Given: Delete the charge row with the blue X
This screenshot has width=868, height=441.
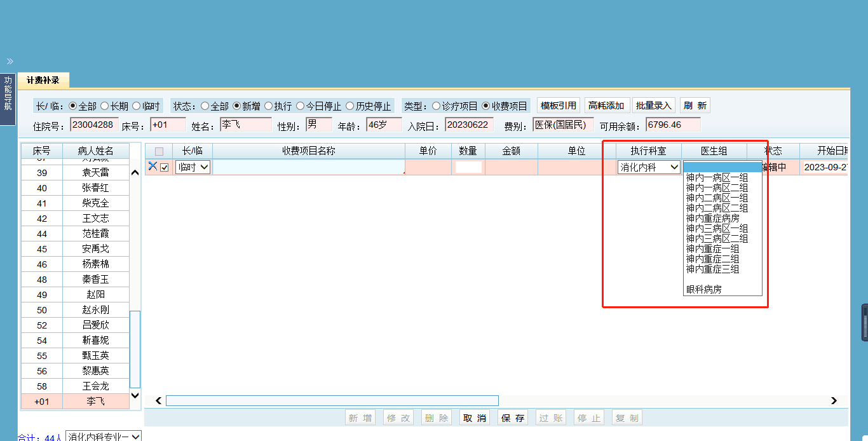Looking at the screenshot, I should [153, 166].
